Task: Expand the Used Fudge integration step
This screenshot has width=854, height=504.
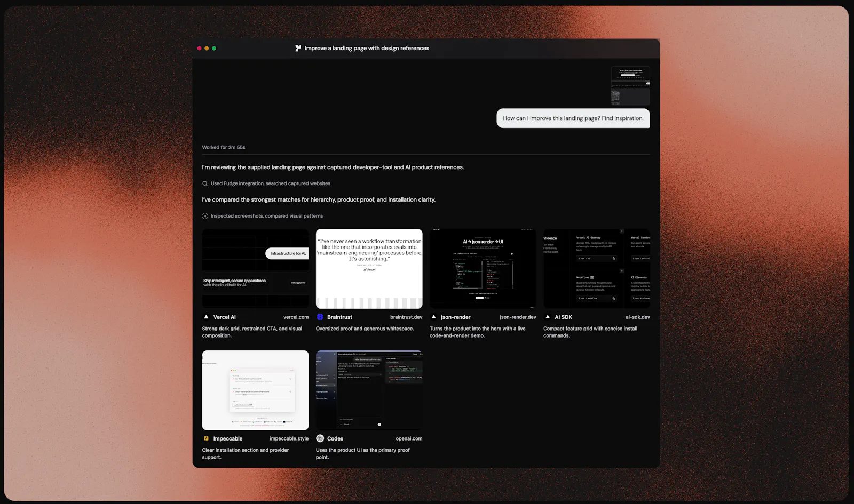Action: (270, 183)
